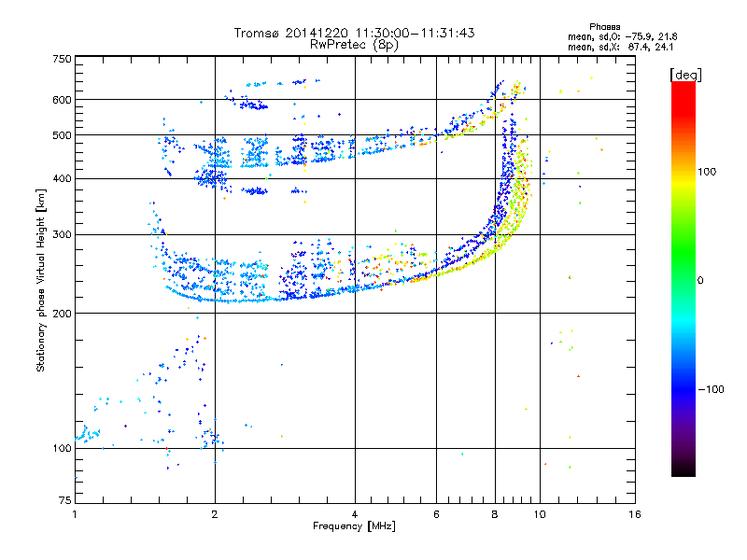
Task: Click the y-axis tick label '750'
Action: 63,59
